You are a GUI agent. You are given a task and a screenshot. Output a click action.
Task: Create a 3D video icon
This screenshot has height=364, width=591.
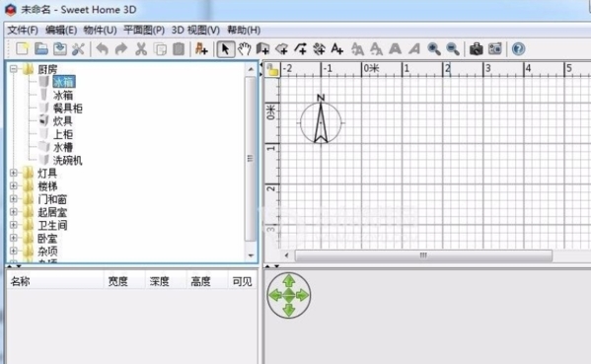pyautogui.click(x=495, y=49)
